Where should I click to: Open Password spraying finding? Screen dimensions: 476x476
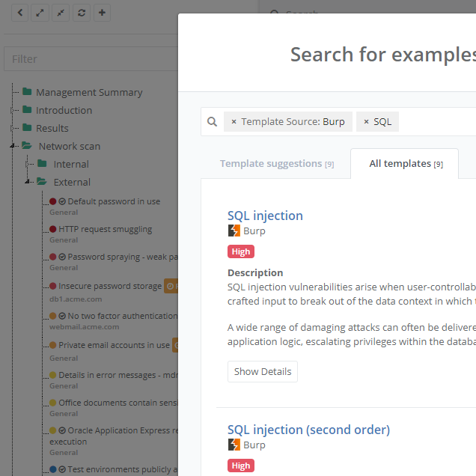point(123,257)
